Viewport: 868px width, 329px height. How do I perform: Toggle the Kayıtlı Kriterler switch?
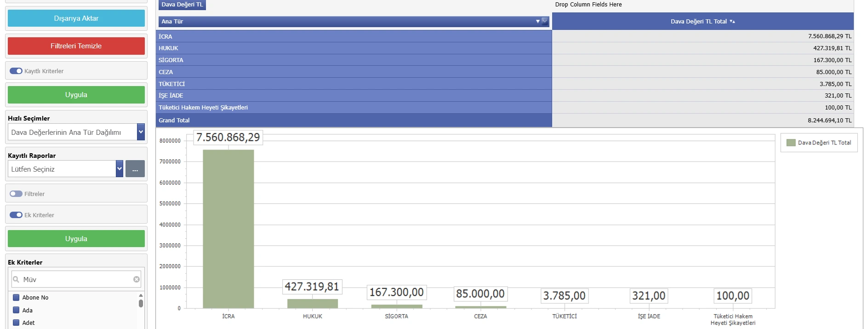16,71
